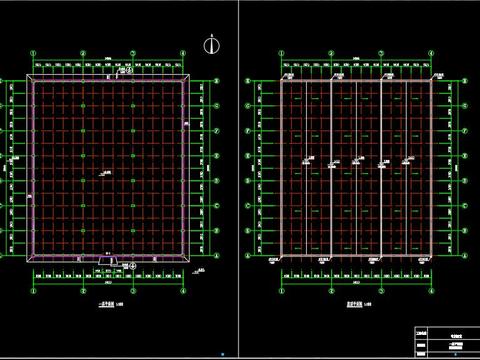Image resolution: width=480 pixels, height=360 pixels.
Task: Pick the elevation label in the left plan center
Action: pyautogui.click(x=106, y=173)
